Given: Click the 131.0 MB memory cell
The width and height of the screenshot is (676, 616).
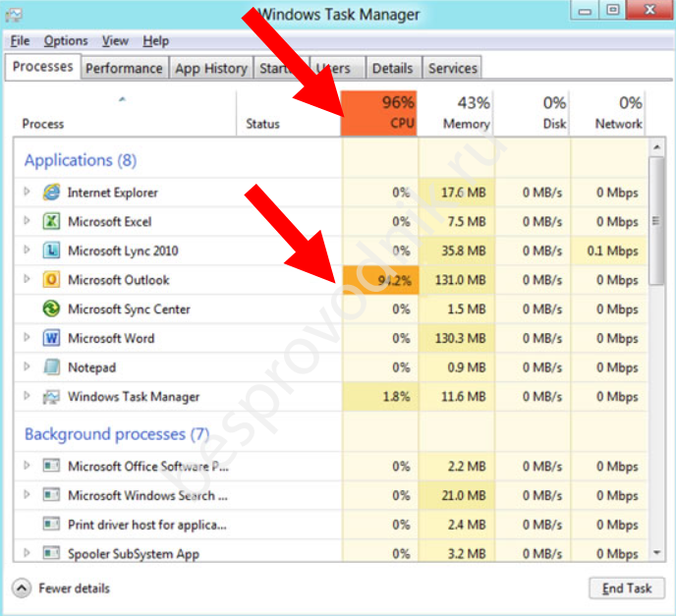Looking at the screenshot, I should point(457,280).
